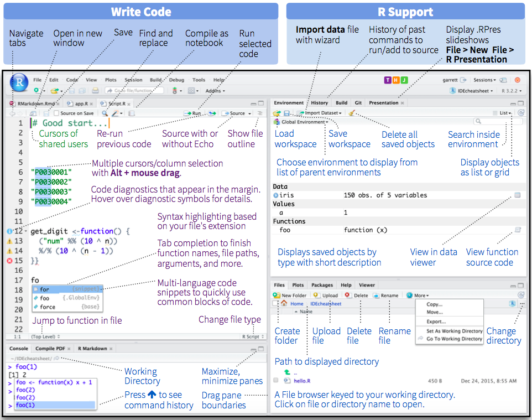Image resolution: width=532 pixels, height=420 pixels.
Task: Switch to the History tab
Action: (x=319, y=103)
